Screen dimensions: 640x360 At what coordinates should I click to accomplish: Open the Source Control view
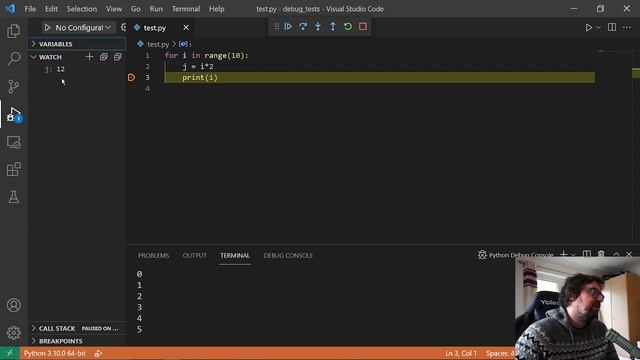[13, 86]
